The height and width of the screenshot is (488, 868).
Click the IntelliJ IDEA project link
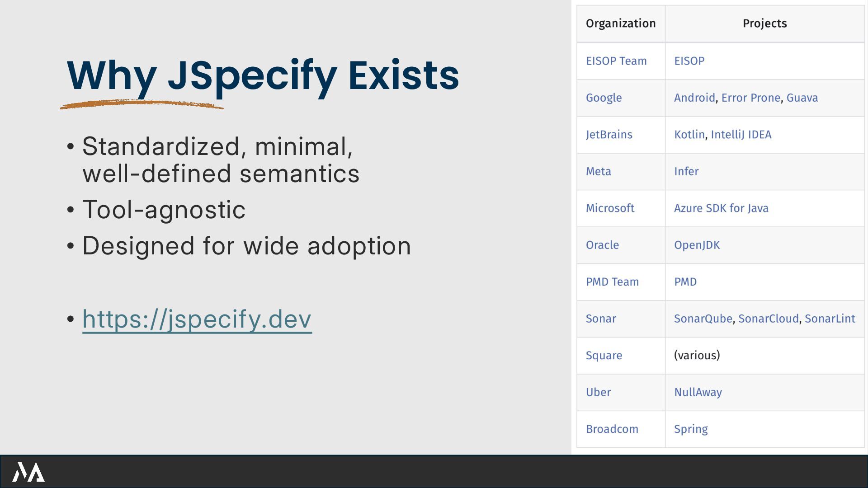tap(741, 135)
